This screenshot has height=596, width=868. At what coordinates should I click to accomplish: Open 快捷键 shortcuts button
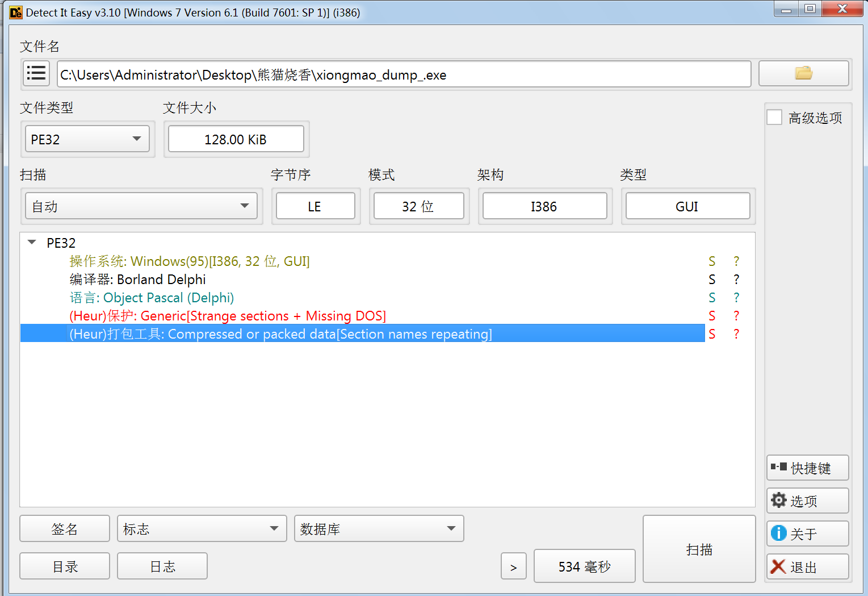click(x=807, y=468)
